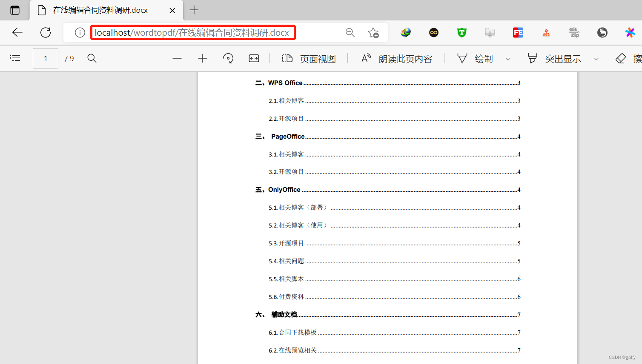Screen dimensions: 642x364
Task: Jump to 5.1.相关博客（部署） entry
Action: (x=395, y=208)
